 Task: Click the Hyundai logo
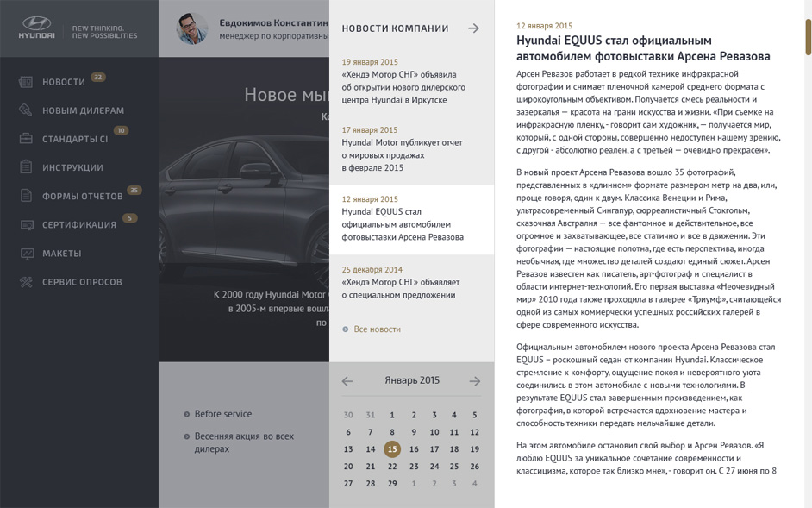(37, 28)
